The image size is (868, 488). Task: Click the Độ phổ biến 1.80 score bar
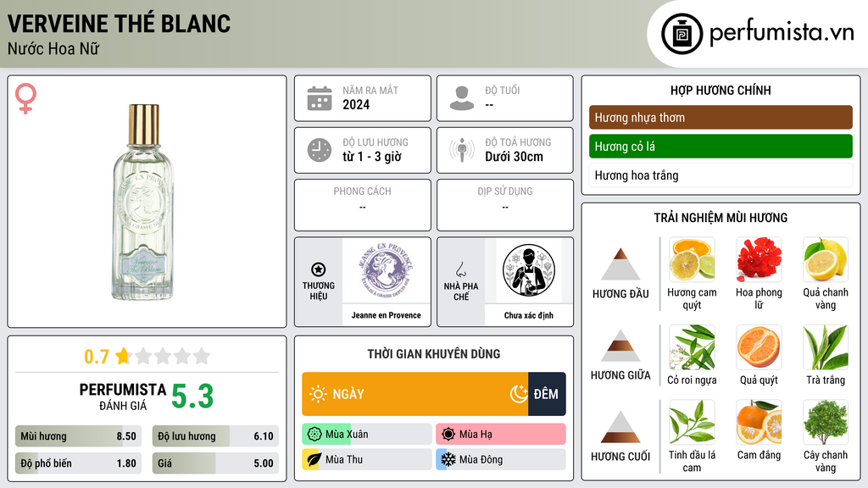[78, 463]
